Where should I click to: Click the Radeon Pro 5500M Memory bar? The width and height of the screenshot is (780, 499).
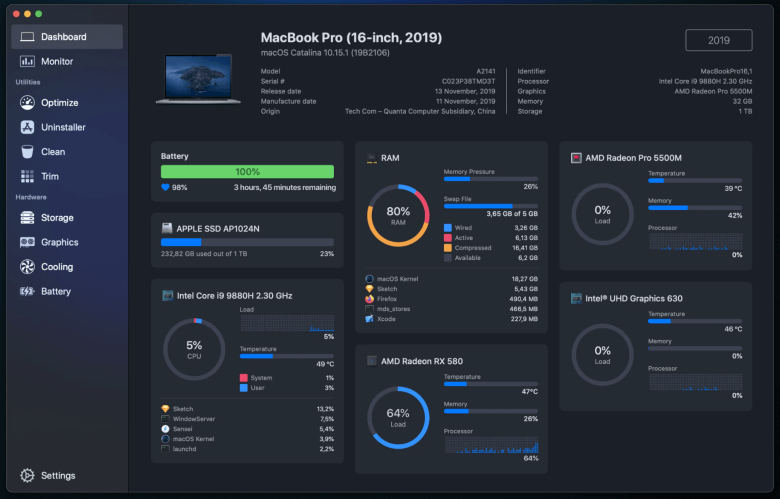click(x=695, y=208)
